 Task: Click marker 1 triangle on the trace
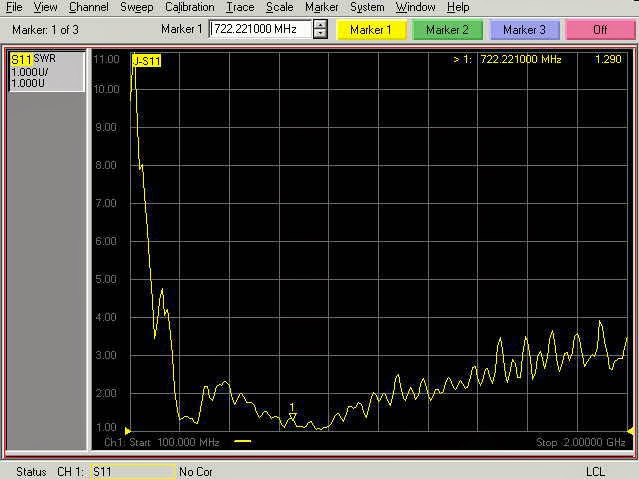(292, 416)
